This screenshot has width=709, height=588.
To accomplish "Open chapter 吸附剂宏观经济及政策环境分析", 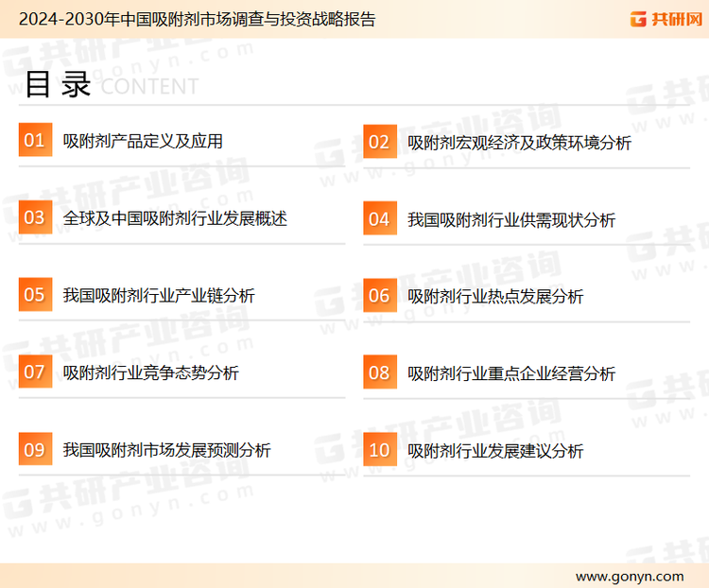I will 519,143.
